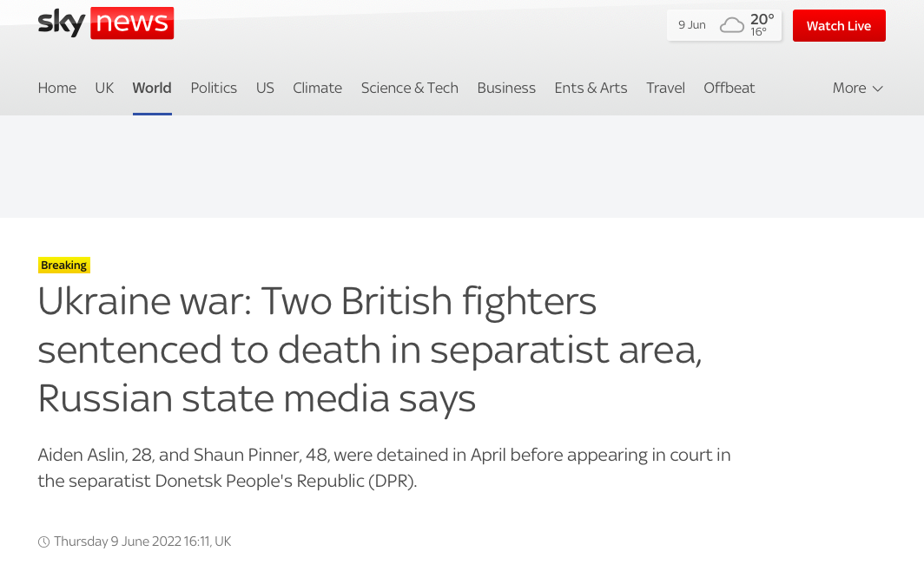This screenshot has height=571, width=924.
Task: Open the Climate section
Action: tap(317, 89)
